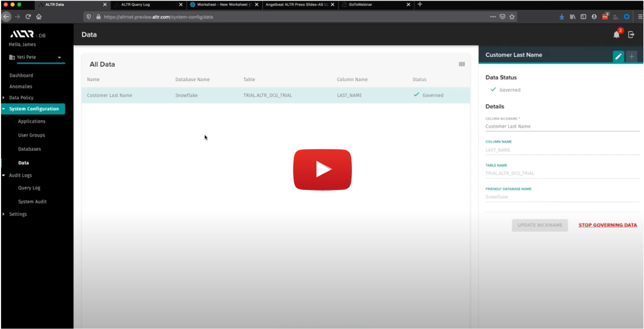Close the GoToWebinar tab
The width and height of the screenshot is (644, 329).
pos(408,4)
